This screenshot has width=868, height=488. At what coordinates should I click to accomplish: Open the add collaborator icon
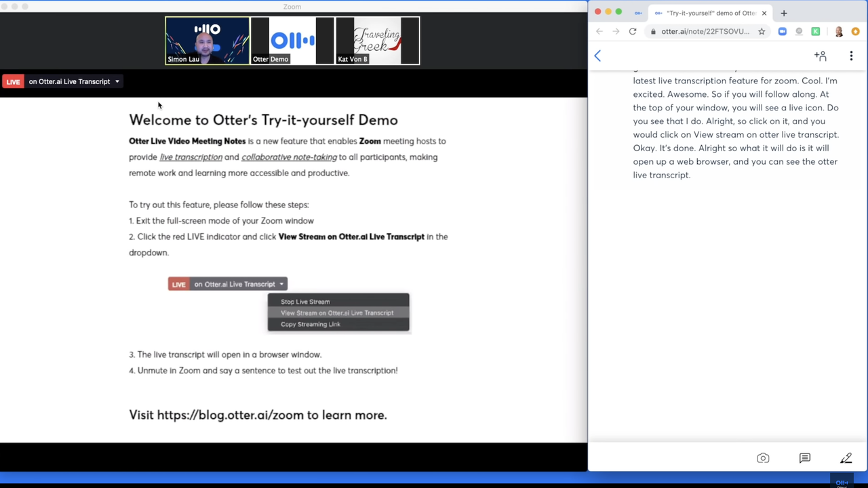tap(821, 56)
